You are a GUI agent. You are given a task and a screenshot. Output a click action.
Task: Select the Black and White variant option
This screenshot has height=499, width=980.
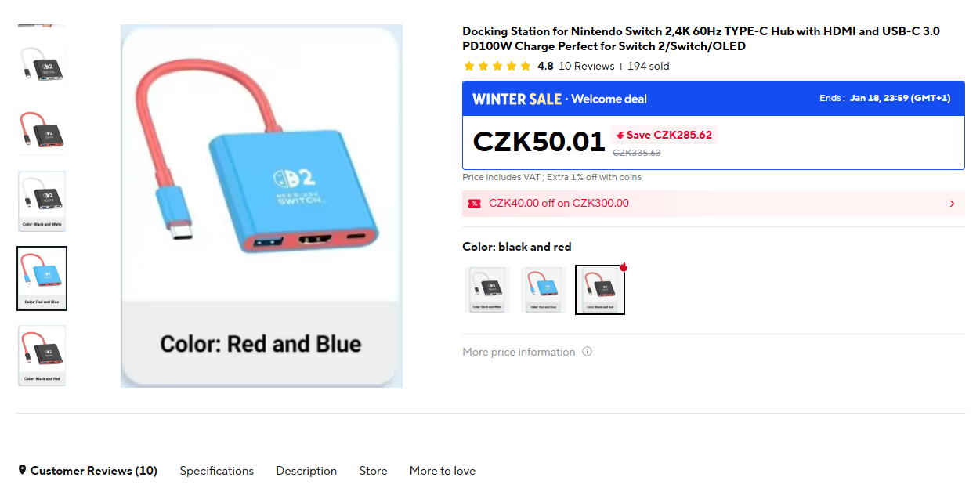(486, 289)
